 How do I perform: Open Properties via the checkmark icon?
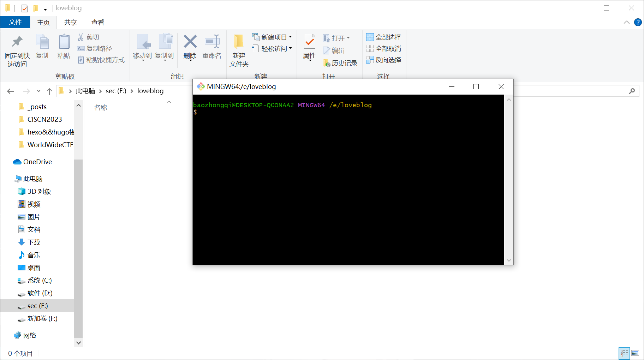pos(309,42)
